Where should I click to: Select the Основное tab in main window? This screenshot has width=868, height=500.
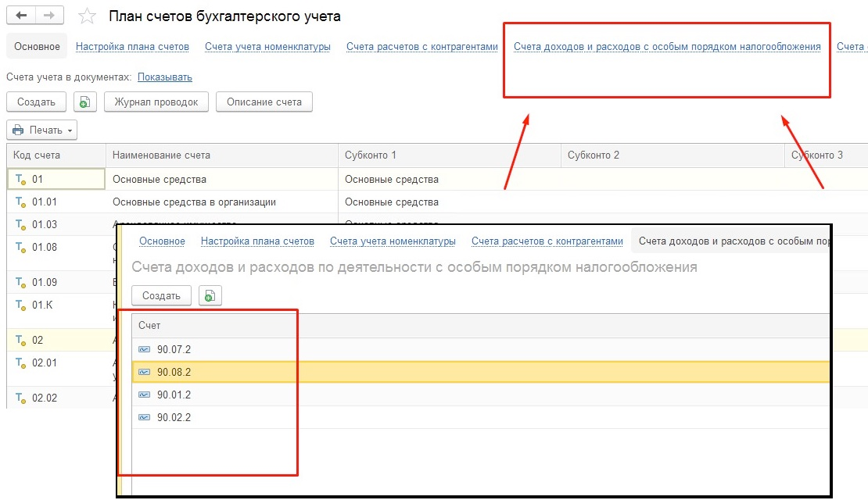pyautogui.click(x=37, y=46)
